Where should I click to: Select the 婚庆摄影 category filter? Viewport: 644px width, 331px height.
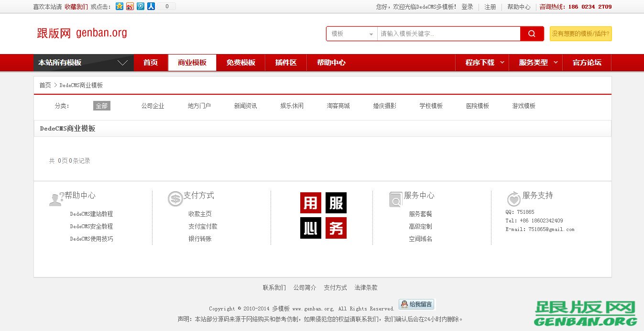[384, 106]
